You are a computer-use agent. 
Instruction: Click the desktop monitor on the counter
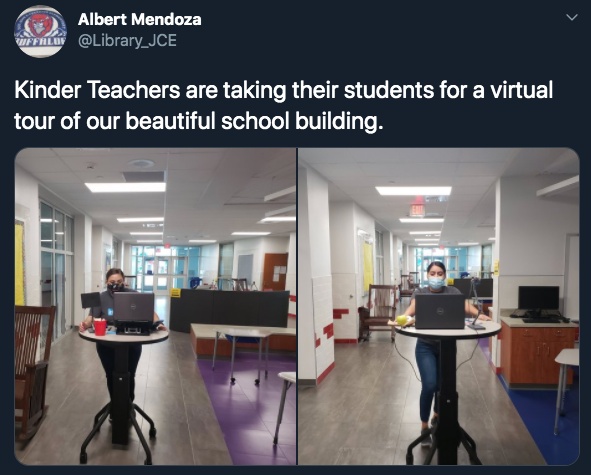click(539, 300)
